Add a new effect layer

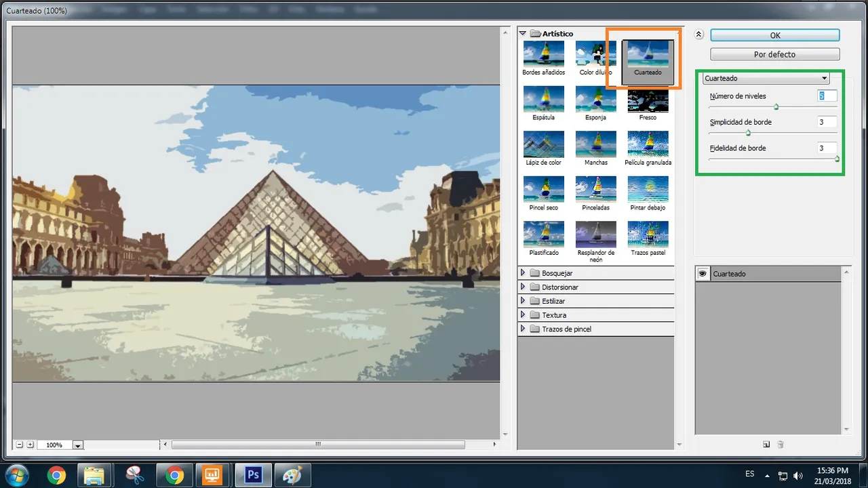(x=766, y=445)
